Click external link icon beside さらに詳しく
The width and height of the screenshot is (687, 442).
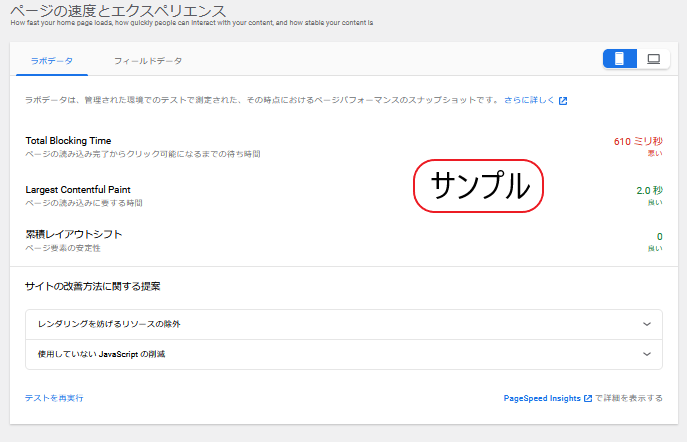(563, 101)
